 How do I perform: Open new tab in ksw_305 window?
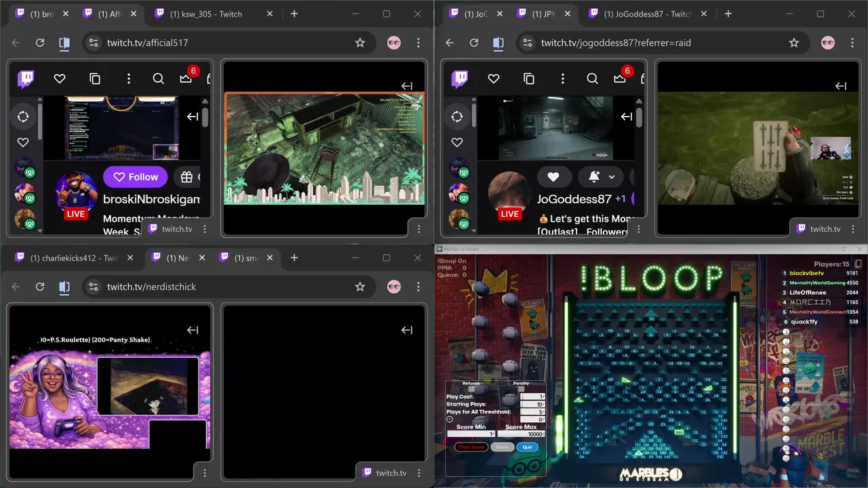point(294,14)
